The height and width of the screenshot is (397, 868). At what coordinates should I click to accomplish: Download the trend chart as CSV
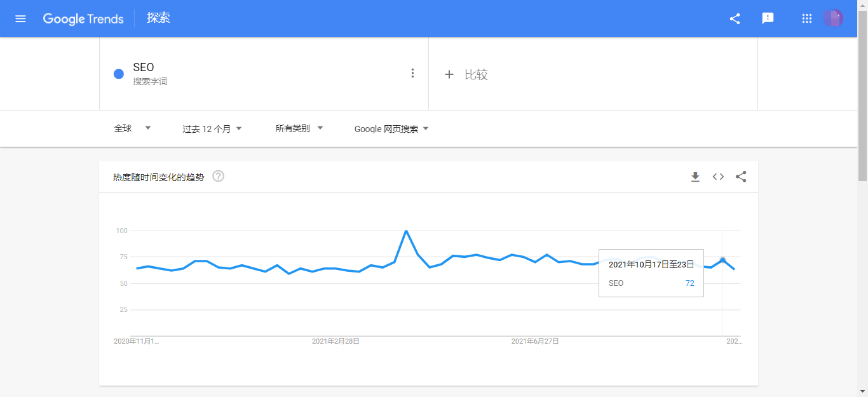[695, 177]
